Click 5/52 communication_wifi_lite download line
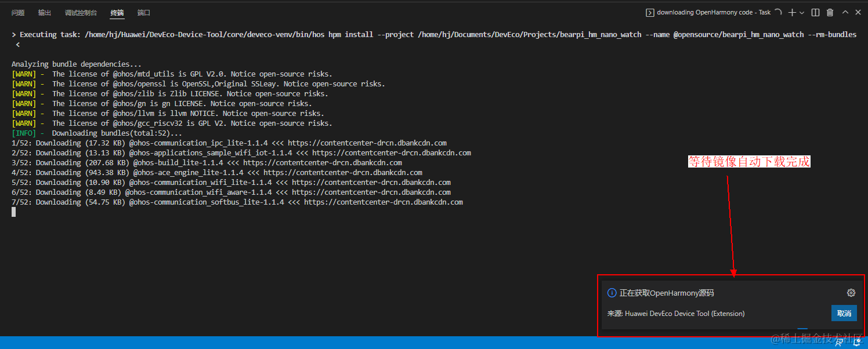The height and width of the screenshot is (349, 868). [x=231, y=182]
